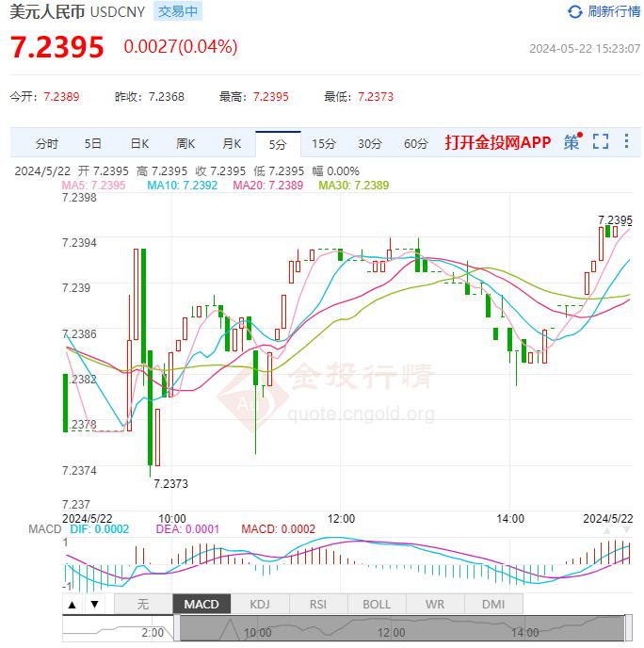
Task: Switch to 周K chart tab
Action: tap(185, 143)
